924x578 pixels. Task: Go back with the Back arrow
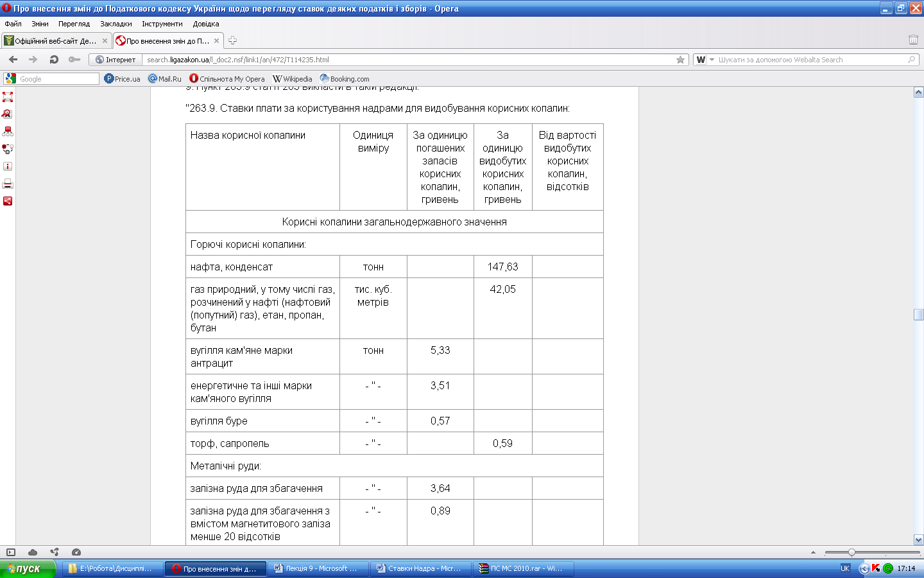[13, 60]
